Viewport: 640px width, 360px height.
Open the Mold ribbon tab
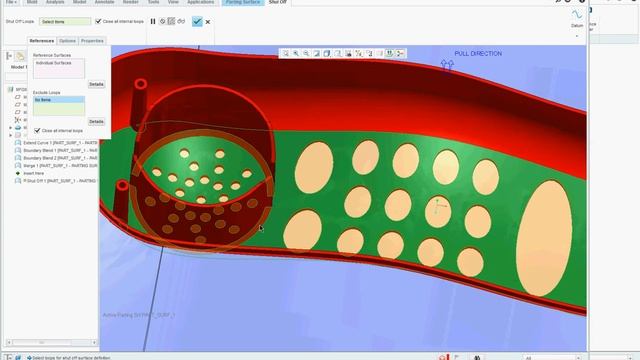(32, 2)
